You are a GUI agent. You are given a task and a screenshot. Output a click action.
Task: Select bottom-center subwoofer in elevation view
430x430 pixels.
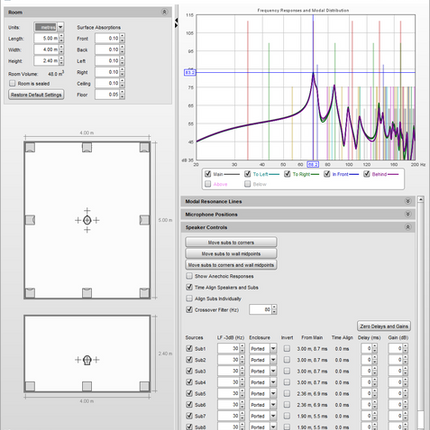pos(87,386)
